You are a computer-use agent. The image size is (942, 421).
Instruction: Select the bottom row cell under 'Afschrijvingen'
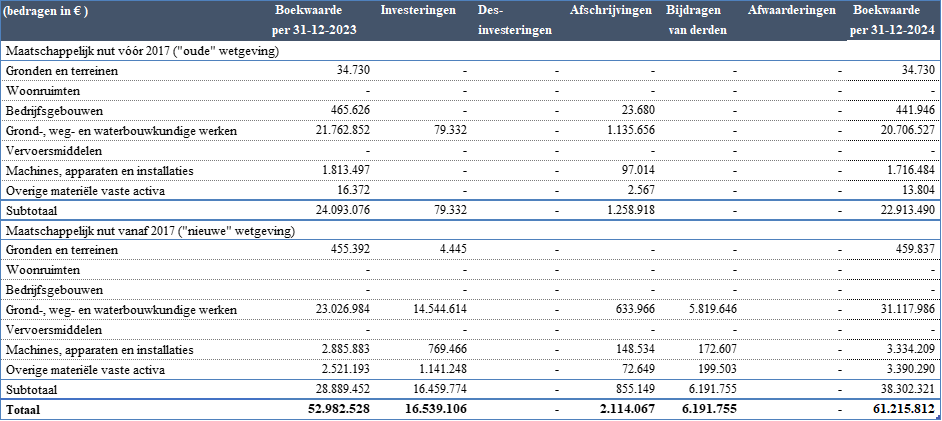tap(610, 409)
